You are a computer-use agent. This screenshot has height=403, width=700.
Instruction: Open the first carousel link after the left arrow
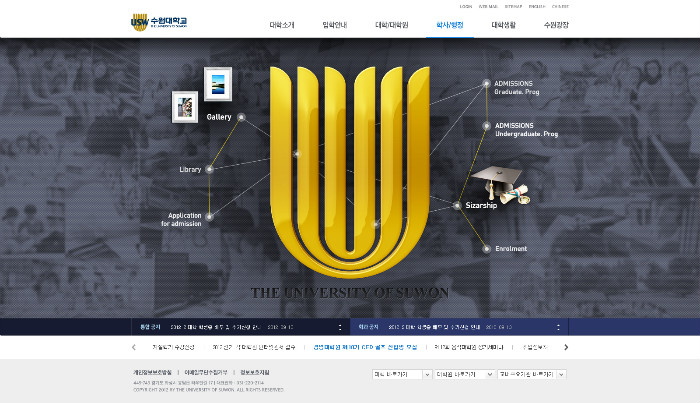173,347
